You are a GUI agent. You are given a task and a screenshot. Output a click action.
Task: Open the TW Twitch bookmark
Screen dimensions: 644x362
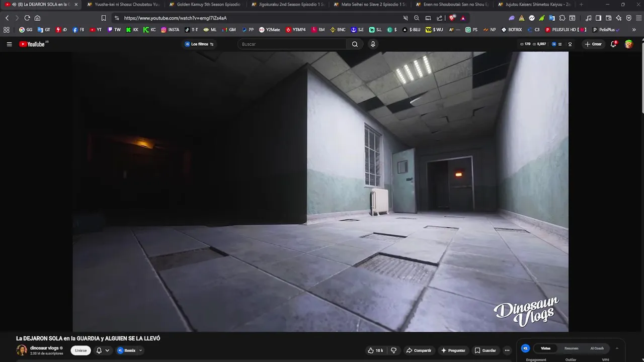(114, 30)
